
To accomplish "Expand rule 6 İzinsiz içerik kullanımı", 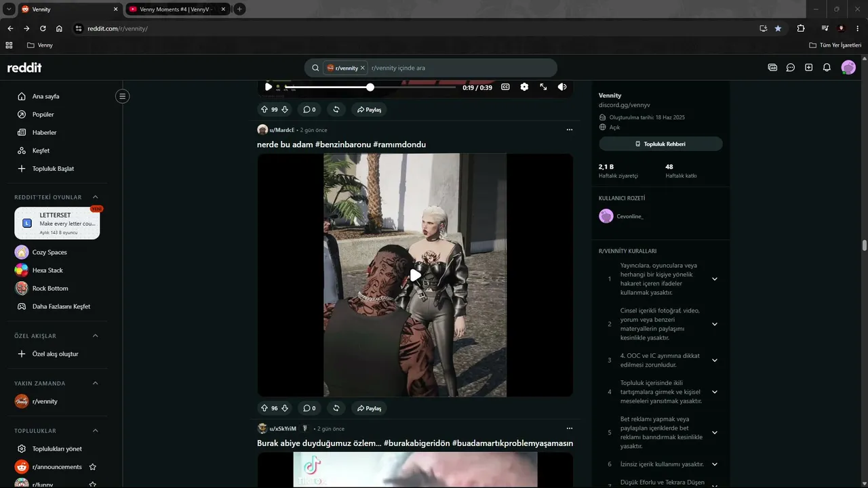I will (714, 464).
